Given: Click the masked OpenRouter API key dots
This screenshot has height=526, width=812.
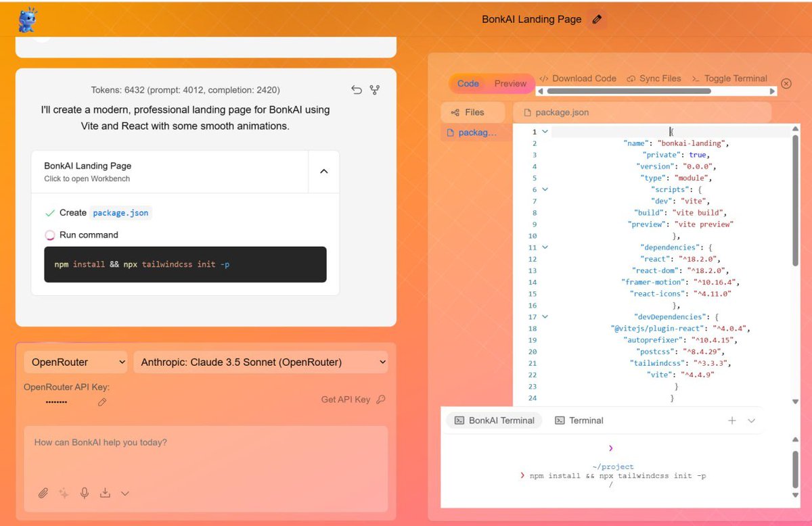Looking at the screenshot, I should point(56,402).
